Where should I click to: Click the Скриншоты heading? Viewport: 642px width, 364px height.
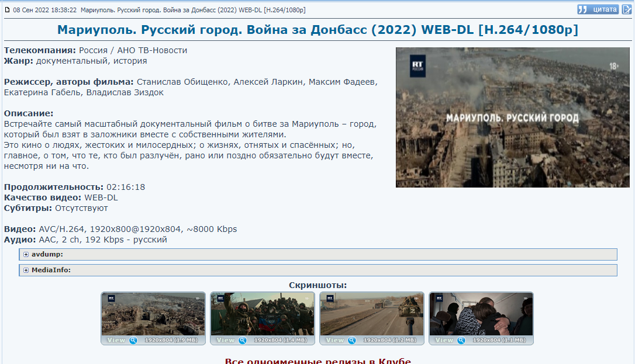tap(317, 285)
